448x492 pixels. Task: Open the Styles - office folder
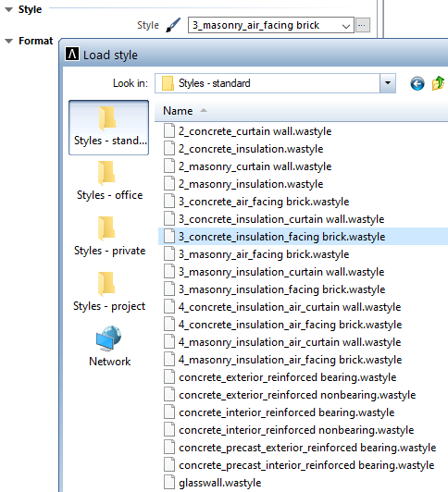pos(109,181)
